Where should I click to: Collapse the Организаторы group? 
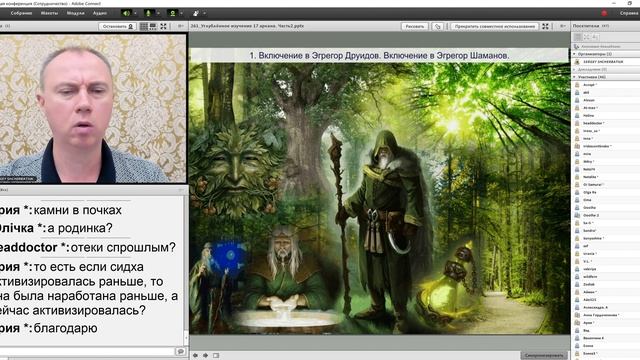tap(575, 54)
